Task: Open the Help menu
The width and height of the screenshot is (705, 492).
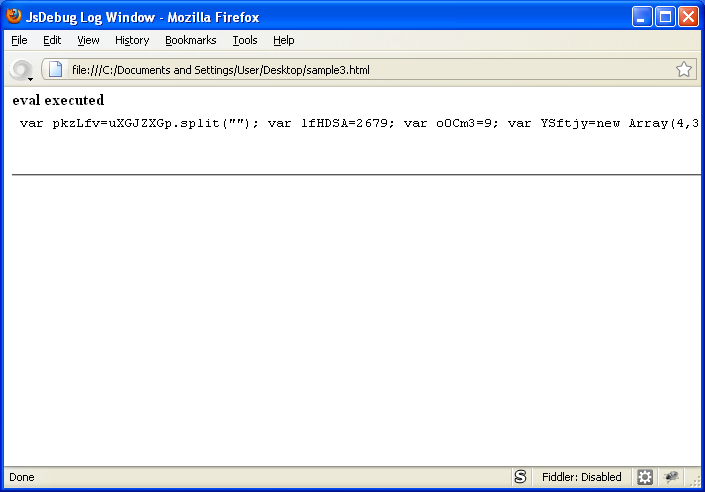Action: pos(284,40)
